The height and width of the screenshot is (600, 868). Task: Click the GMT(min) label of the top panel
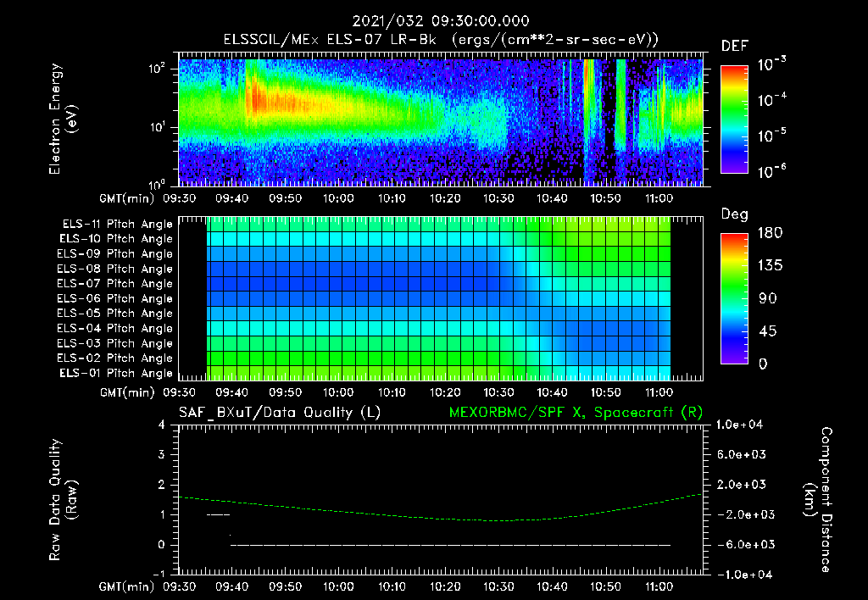[x=127, y=198]
